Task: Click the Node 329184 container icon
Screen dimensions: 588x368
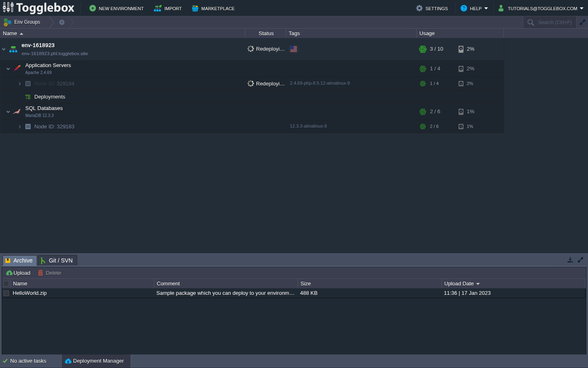Action: pyautogui.click(x=28, y=84)
